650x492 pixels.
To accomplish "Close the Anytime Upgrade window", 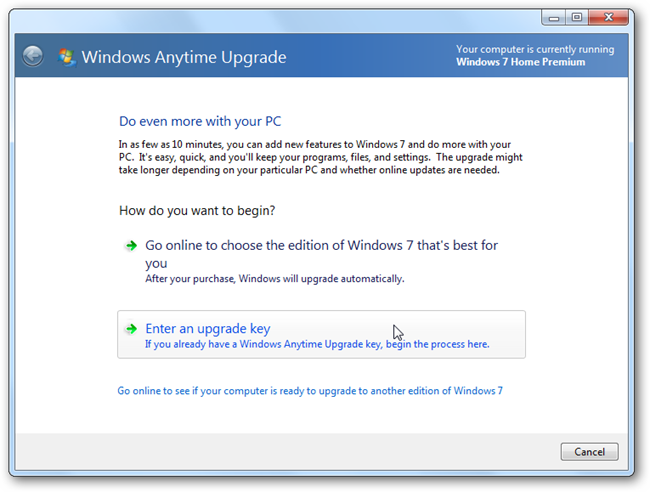I will [x=608, y=18].
